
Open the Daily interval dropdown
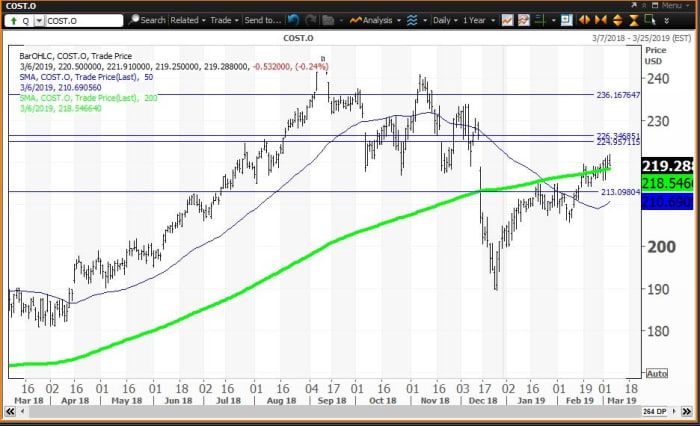click(445, 20)
